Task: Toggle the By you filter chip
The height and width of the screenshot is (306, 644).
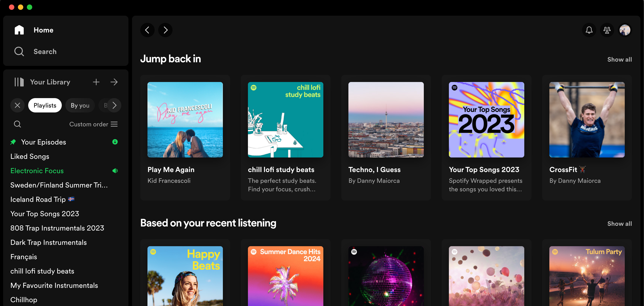Action: (x=80, y=105)
